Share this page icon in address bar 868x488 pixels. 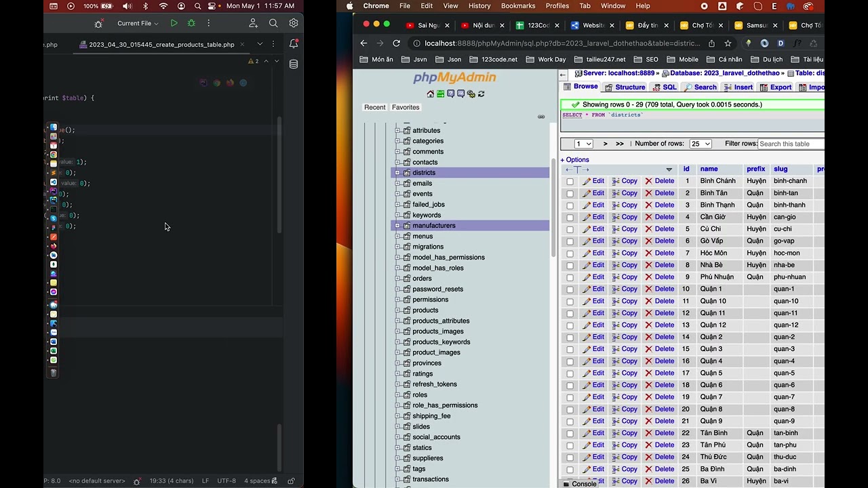point(711,43)
